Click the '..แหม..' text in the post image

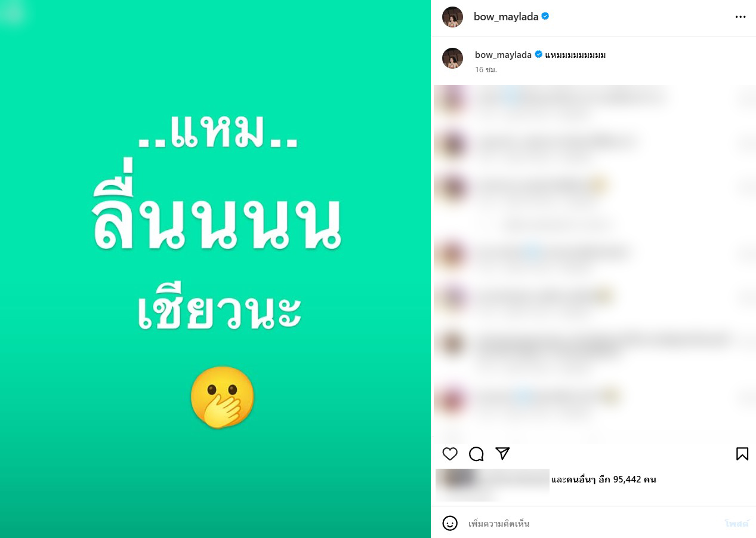[x=218, y=131]
